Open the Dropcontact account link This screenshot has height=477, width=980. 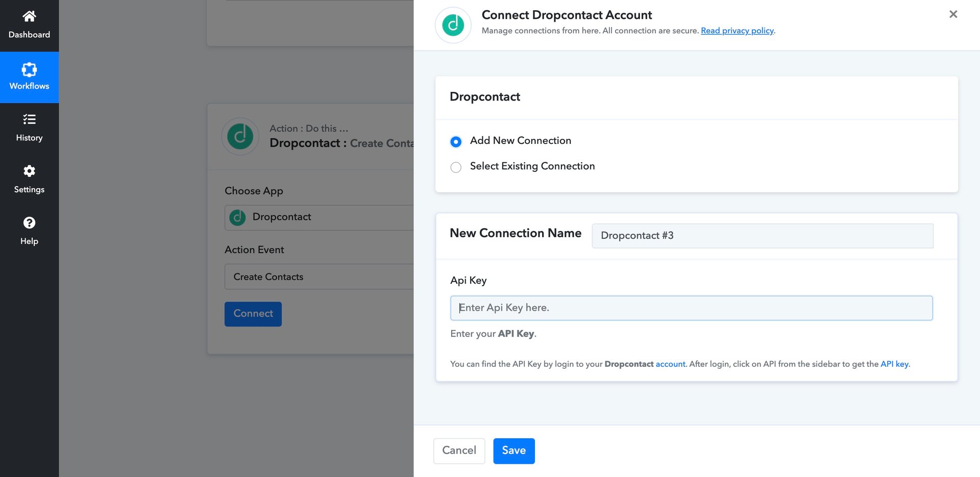click(670, 364)
